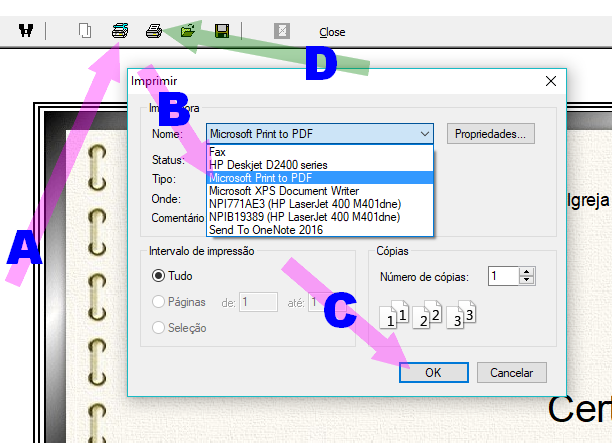Viewport: 612px width, 443px height.
Task: Click the collate pages 1-2-3 illustration
Action: pyautogui.click(x=428, y=315)
